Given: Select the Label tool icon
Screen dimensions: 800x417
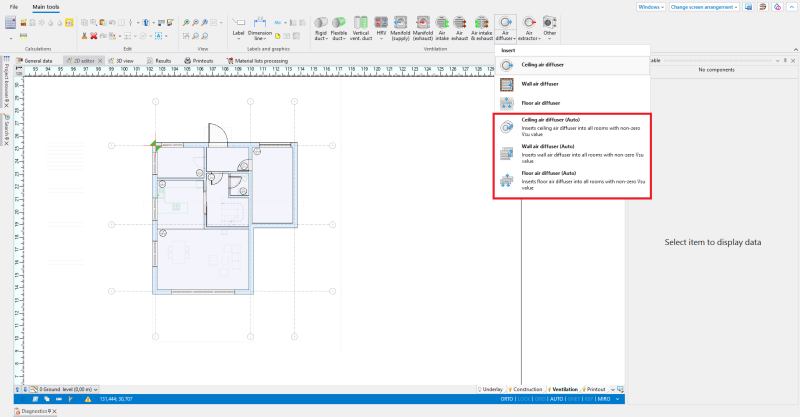Looking at the screenshot, I should pos(238,22).
